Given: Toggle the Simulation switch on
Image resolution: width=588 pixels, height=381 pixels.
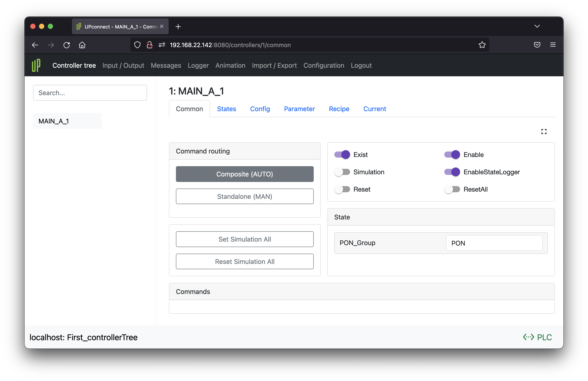Looking at the screenshot, I should coord(342,172).
